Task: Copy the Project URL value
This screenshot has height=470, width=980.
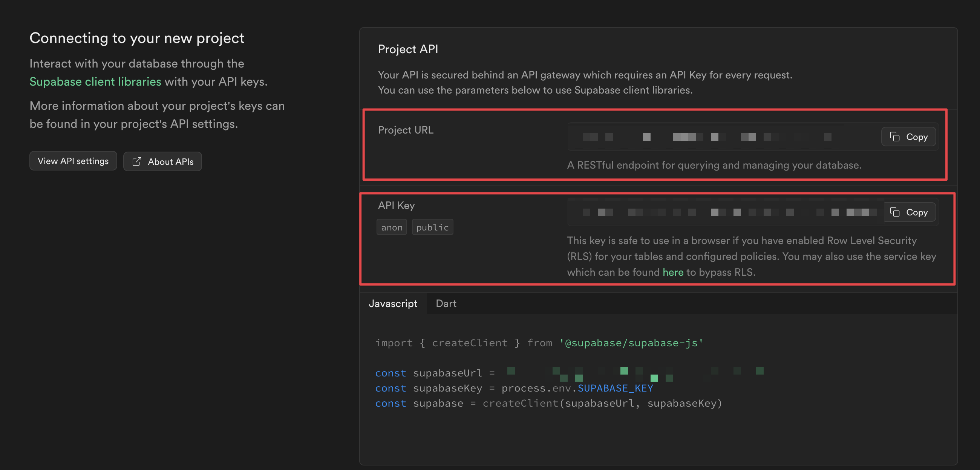Action: coord(908,136)
